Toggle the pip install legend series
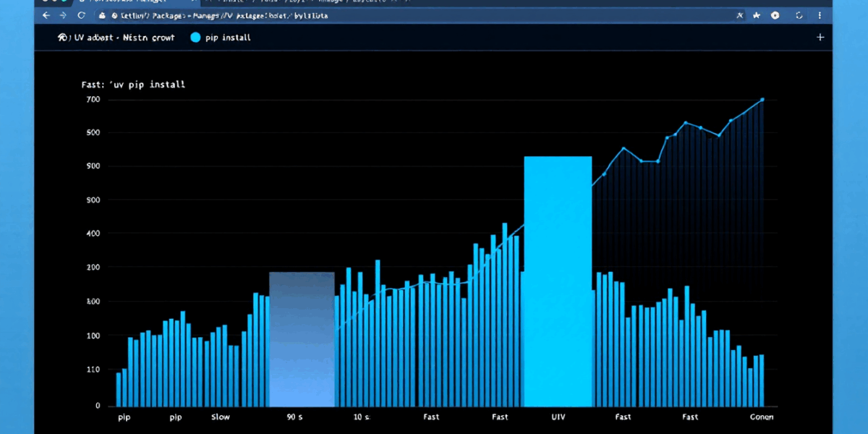Viewport: 868px width, 434px height. coord(221,38)
